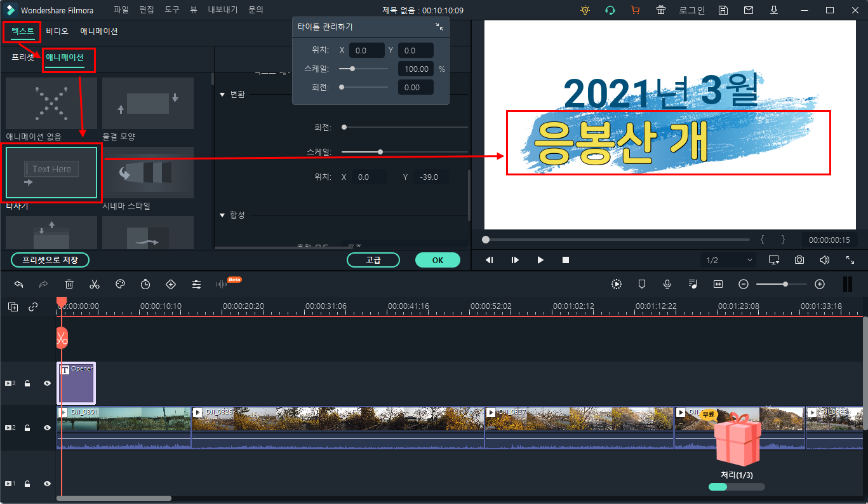Open fullscreen preview arrows icon
The height and width of the screenshot is (504, 868).
pos(850,260)
